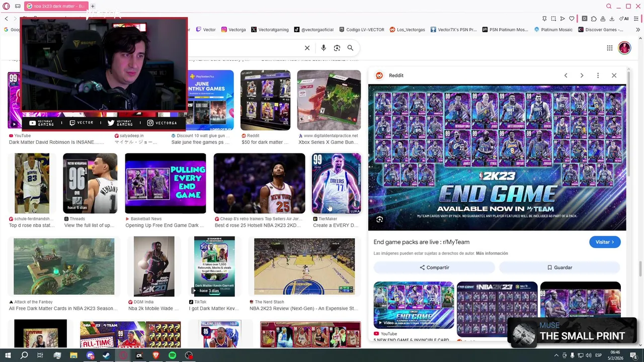Screen dimensions: 644x362
Task: Click the heart icon in address bar
Action: click(572, 19)
